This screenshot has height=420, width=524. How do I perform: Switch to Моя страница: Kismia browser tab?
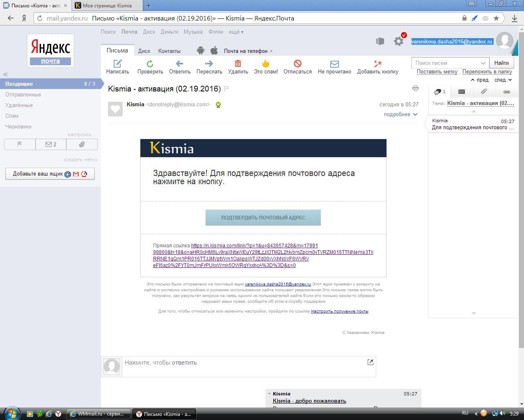pos(107,5)
